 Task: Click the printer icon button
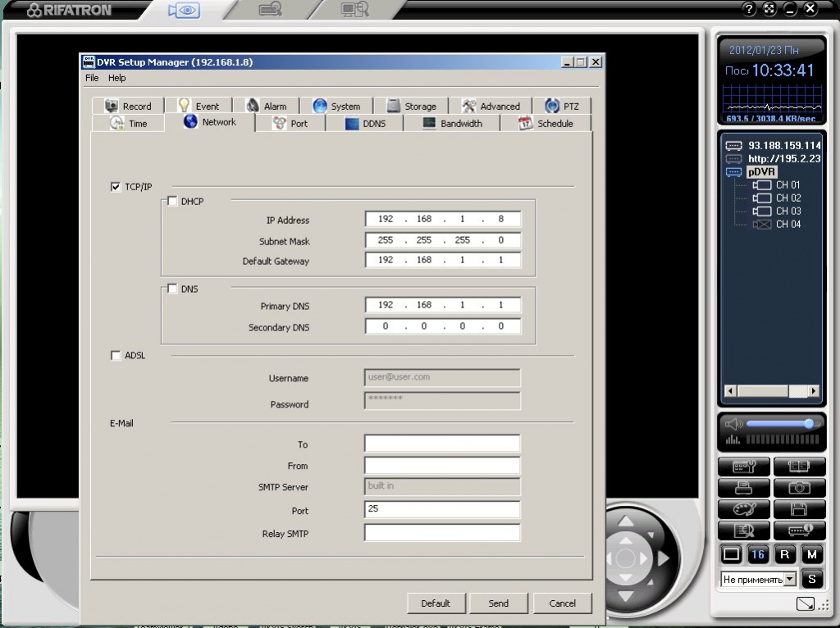744,488
